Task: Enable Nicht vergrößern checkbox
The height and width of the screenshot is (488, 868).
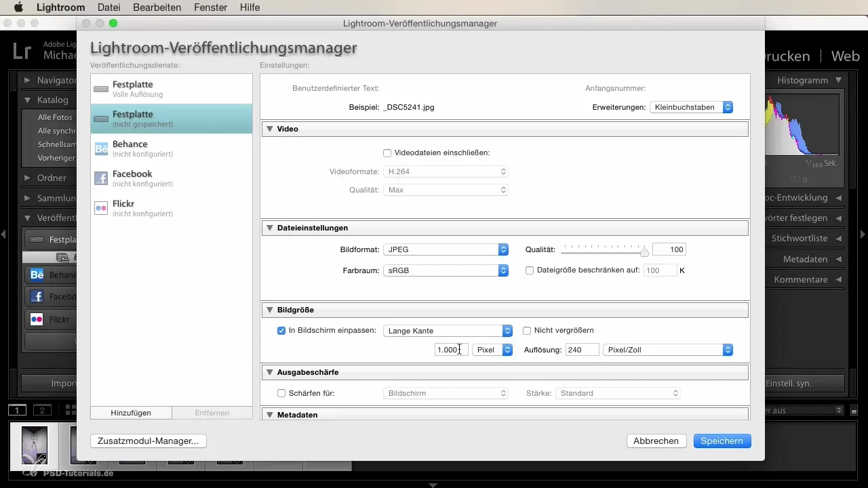Action: (527, 331)
